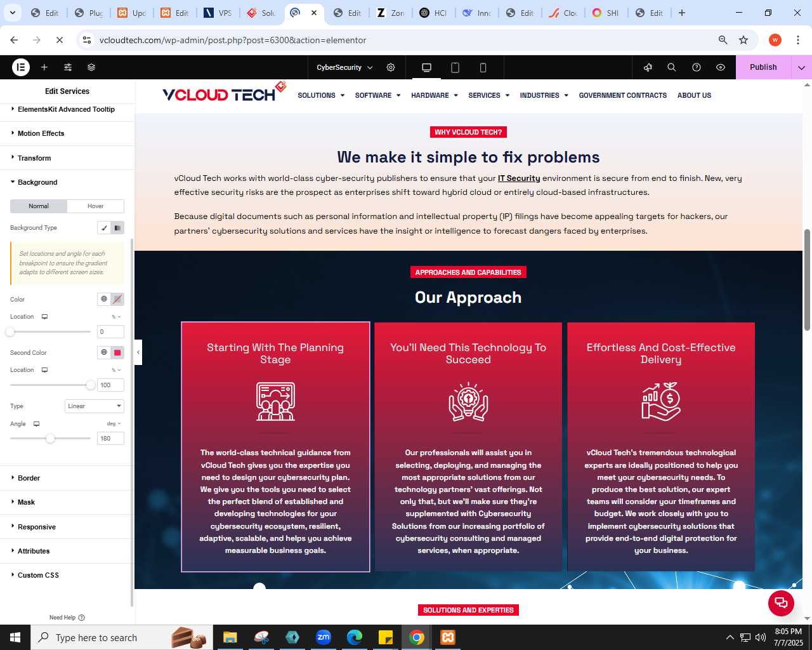This screenshot has height=650, width=812.
Task: Click ABOUT US navigation link
Action: click(694, 95)
